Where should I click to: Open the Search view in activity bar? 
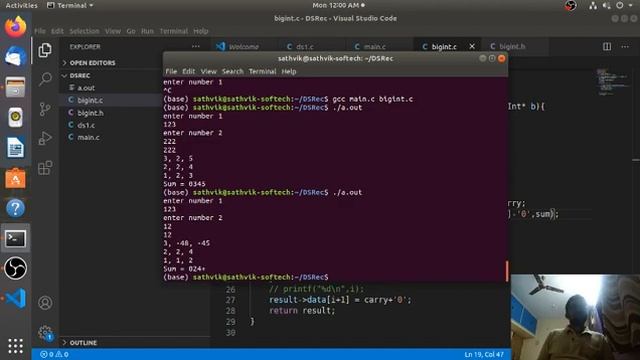pos(45,79)
